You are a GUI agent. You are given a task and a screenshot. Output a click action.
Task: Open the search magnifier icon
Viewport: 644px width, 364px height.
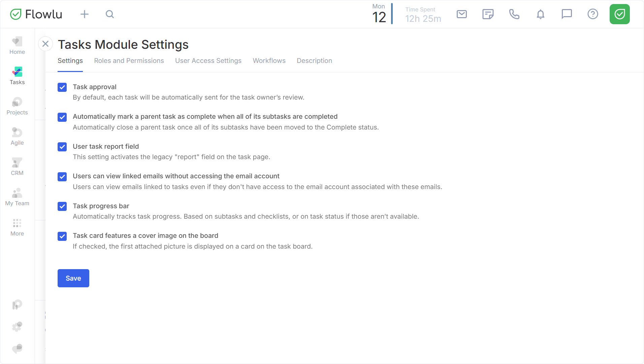[x=110, y=14]
